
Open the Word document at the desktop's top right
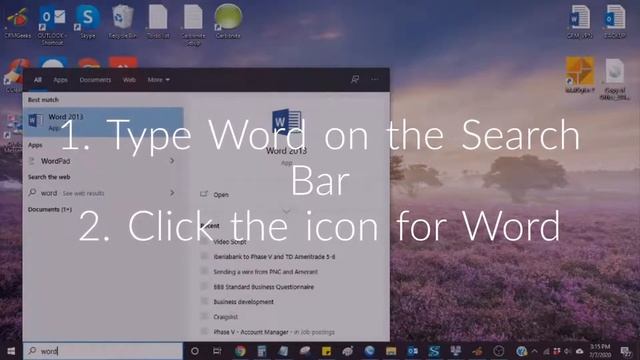click(580, 22)
